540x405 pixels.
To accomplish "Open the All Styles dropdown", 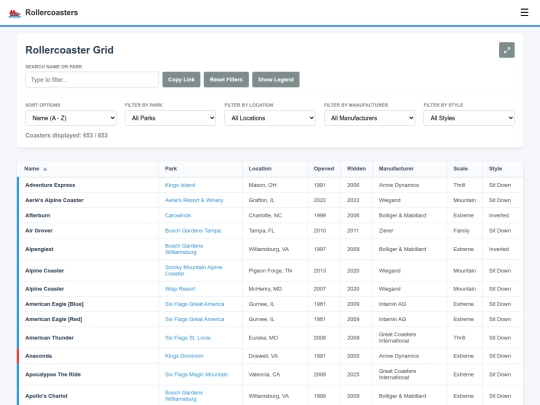I will click(x=469, y=118).
